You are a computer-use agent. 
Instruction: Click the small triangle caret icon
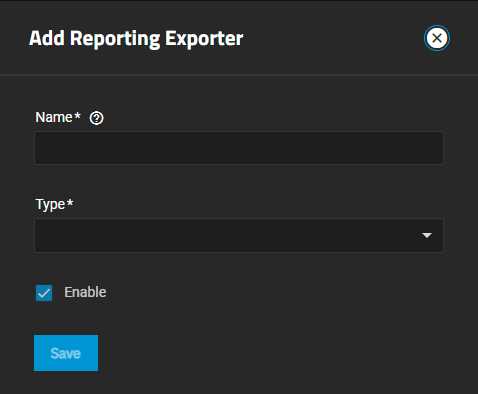coord(427,235)
